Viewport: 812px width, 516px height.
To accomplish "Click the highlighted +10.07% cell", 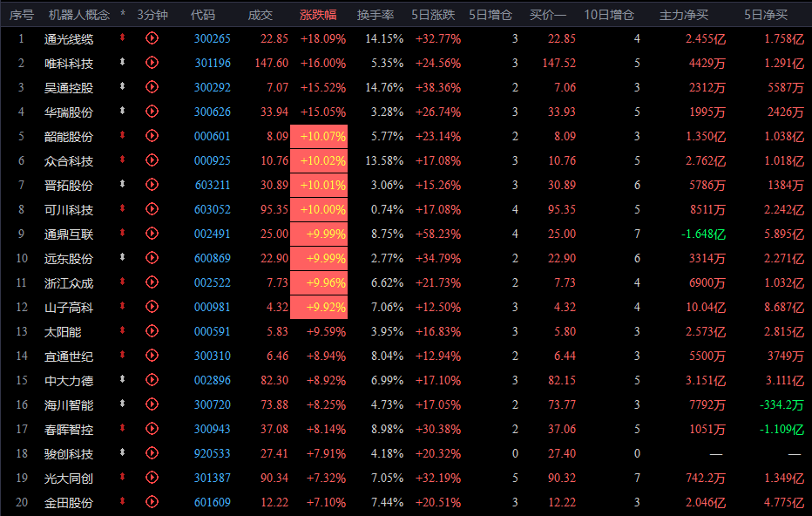I will pyautogui.click(x=319, y=136).
